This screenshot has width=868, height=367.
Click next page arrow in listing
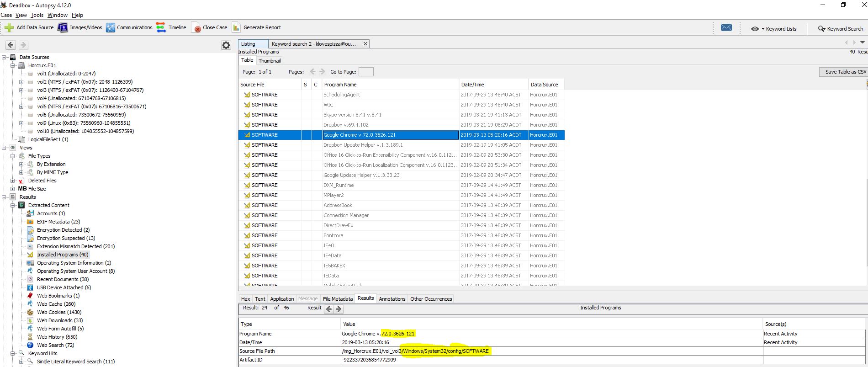[322, 71]
